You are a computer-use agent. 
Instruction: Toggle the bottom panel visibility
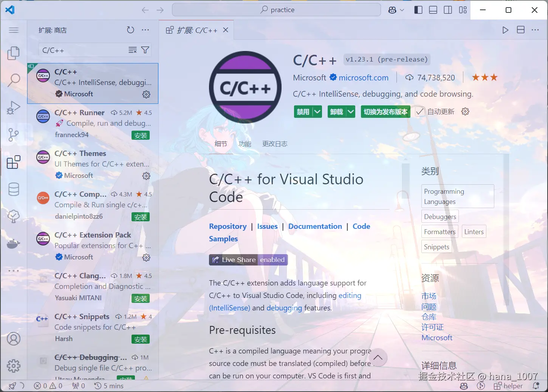point(433,10)
